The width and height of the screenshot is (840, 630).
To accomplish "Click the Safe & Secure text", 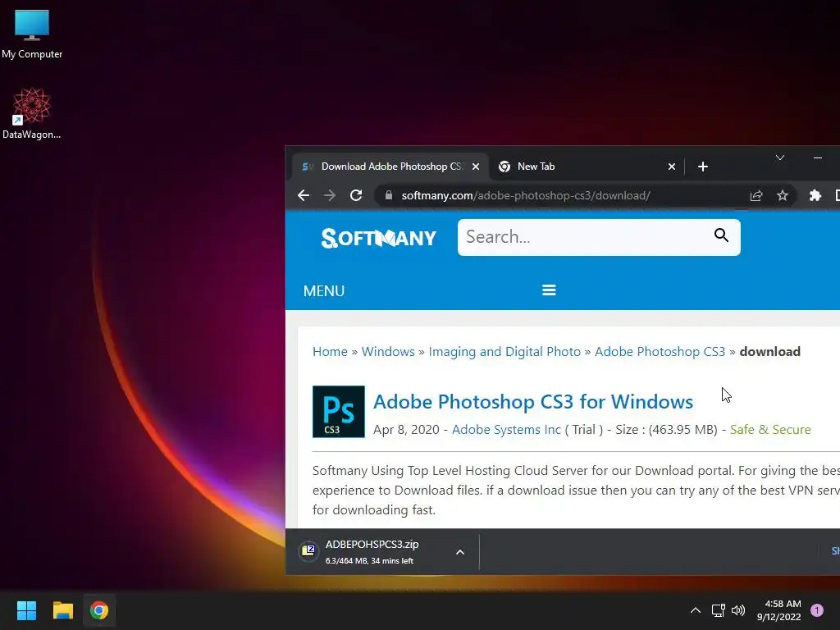I will click(770, 430).
